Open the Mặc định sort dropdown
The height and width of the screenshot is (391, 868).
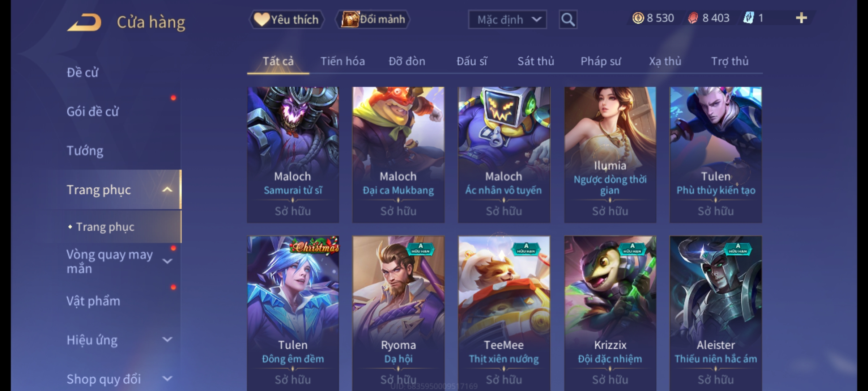[x=507, y=20]
